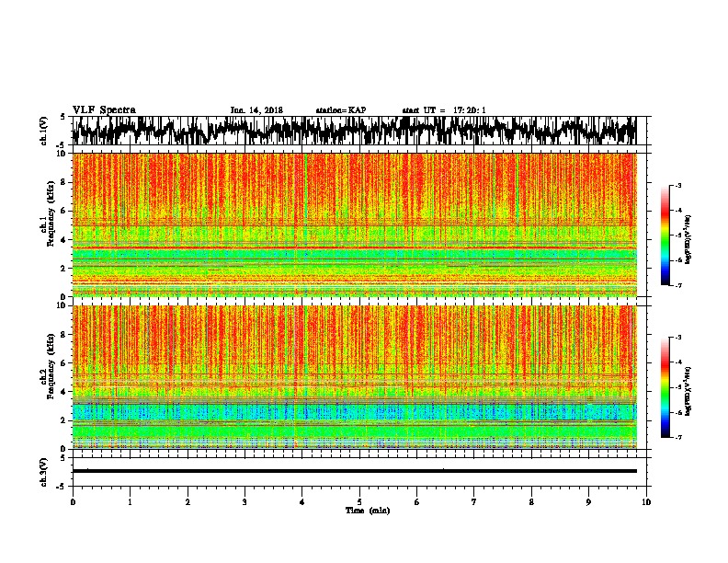This screenshot has height=563, width=728.
Task: Click the flat ch.3 voltage trace
Action: click(354, 471)
